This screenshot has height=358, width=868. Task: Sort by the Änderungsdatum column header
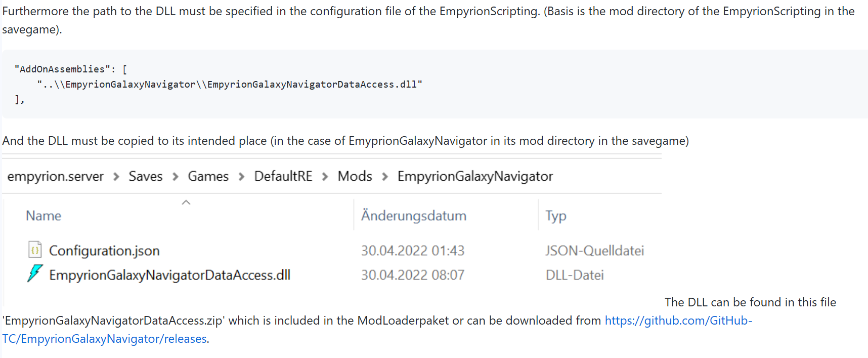coord(413,216)
